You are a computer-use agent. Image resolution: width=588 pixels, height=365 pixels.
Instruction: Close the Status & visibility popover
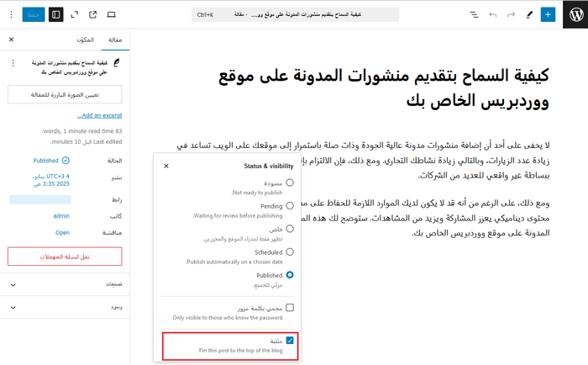[166, 166]
